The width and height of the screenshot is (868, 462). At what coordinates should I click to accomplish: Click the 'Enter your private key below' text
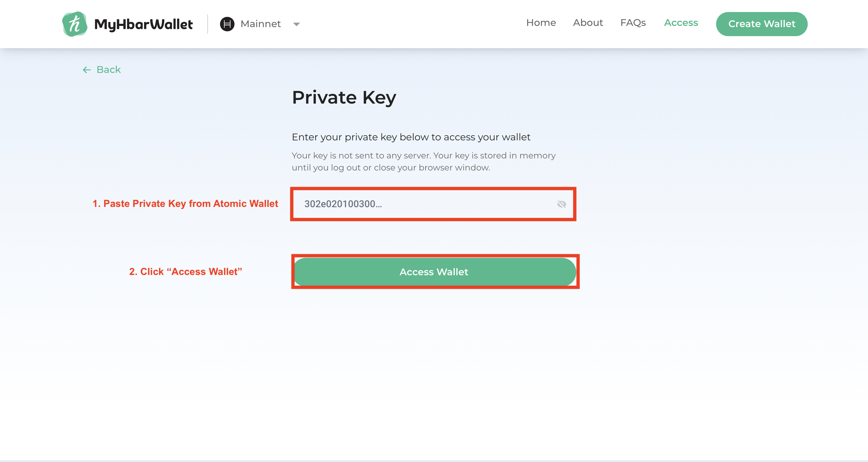[x=411, y=137]
